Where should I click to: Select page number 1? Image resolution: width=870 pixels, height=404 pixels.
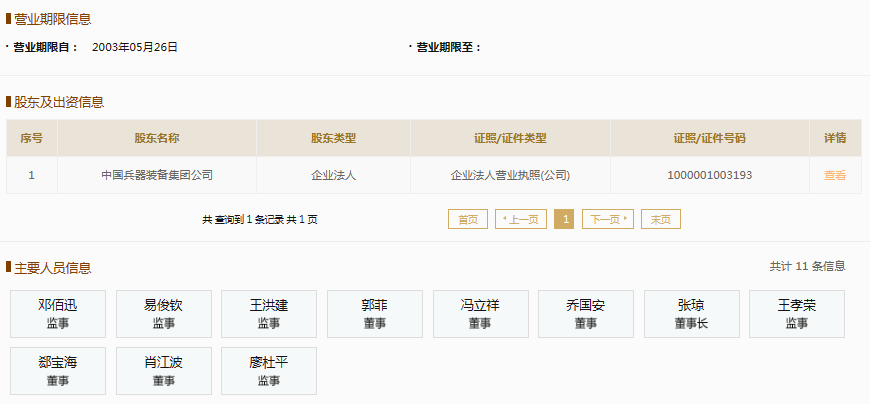[x=564, y=219]
